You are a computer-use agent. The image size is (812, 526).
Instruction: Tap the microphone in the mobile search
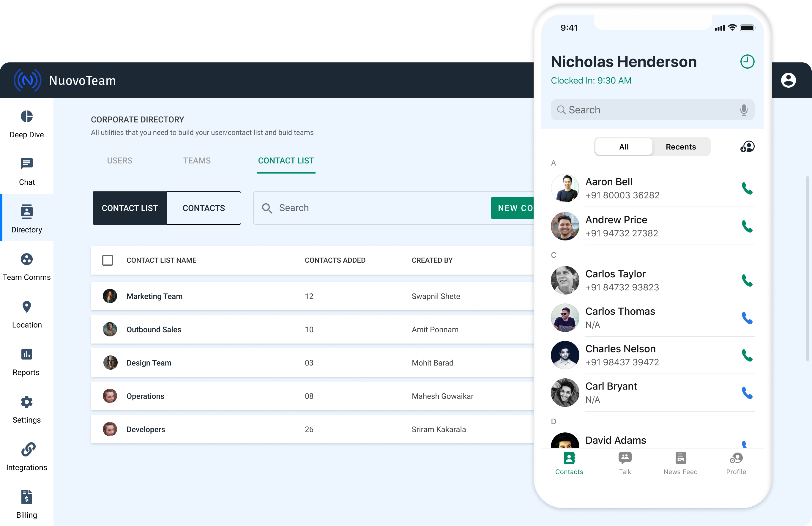coord(744,110)
